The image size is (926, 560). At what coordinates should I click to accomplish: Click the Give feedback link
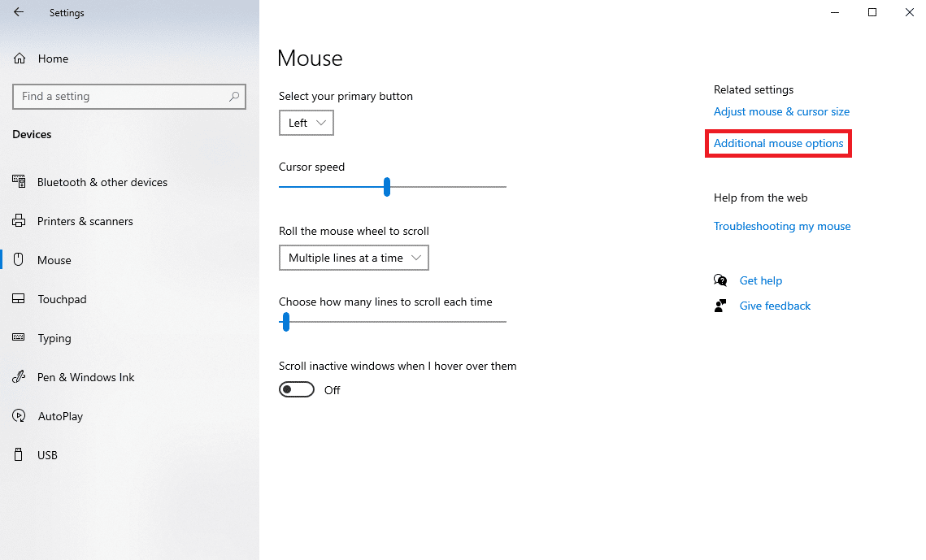tap(775, 306)
